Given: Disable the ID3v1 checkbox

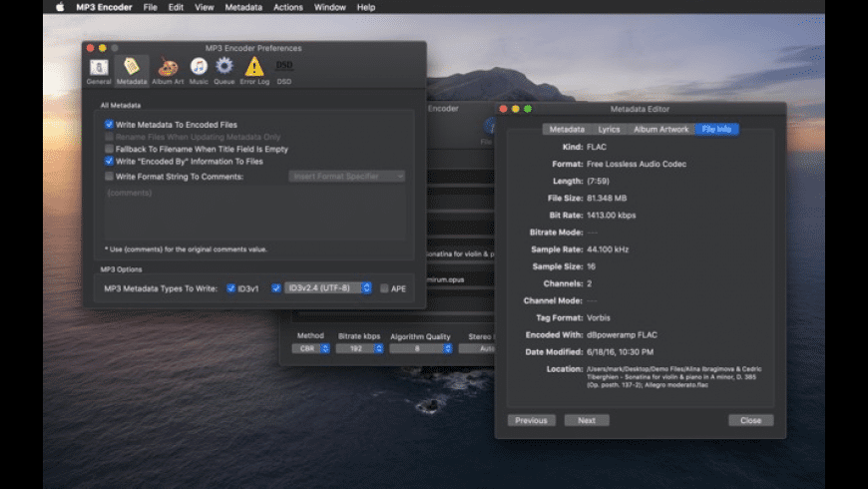Looking at the screenshot, I should click(x=230, y=288).
